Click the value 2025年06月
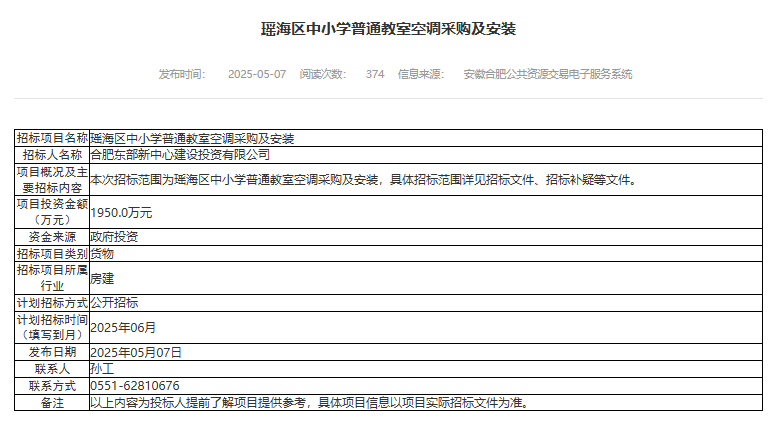 pos(123,327)
